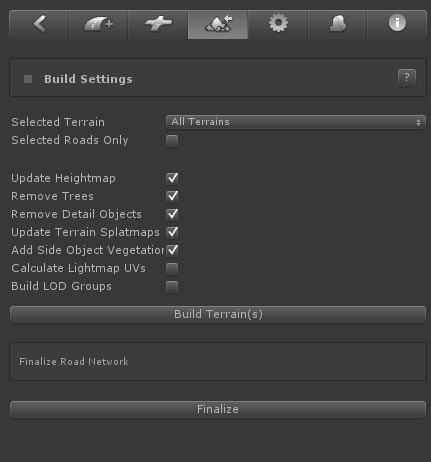This screenshot has width=431, height=462.
Task: Click the Finalize button
Action: coord(218,409)
